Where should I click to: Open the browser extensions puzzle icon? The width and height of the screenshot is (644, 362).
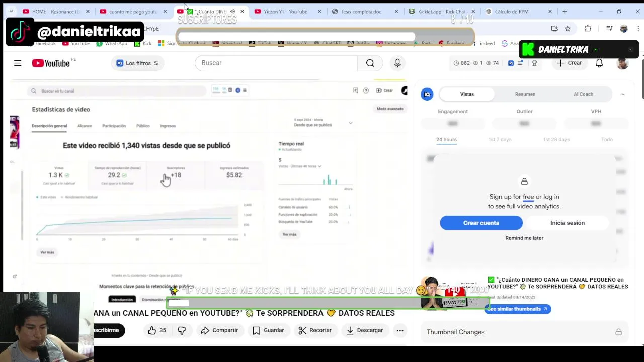tap(588, 29)
